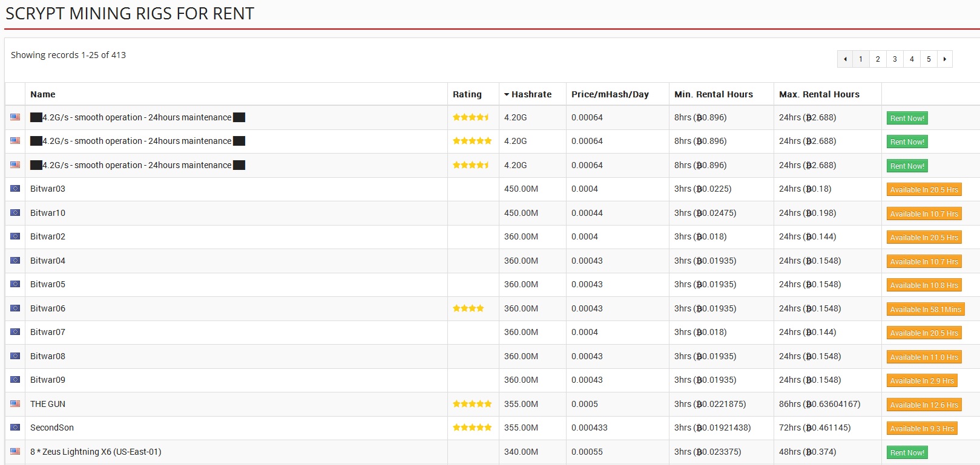Click EU flag icon beside Bitwar09

(x=15, y=380)
